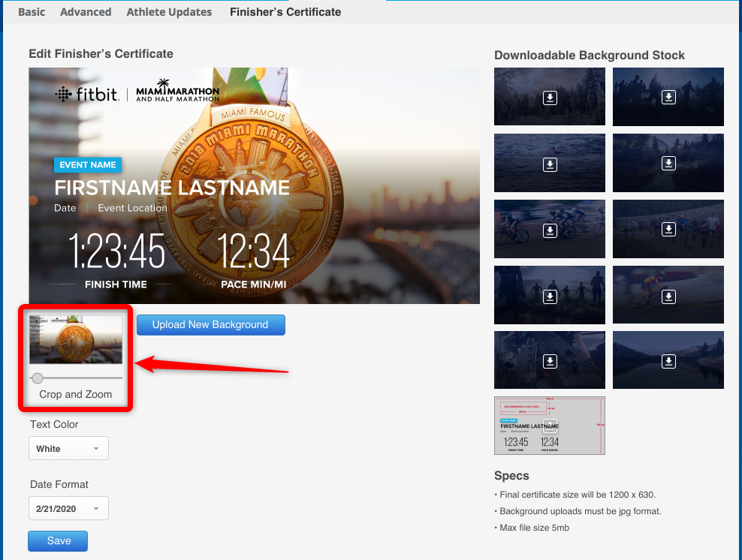The height and width of the screenshot is (560, 742).
Task: Save the finisher's certificate settings
Action: point(58,541)
